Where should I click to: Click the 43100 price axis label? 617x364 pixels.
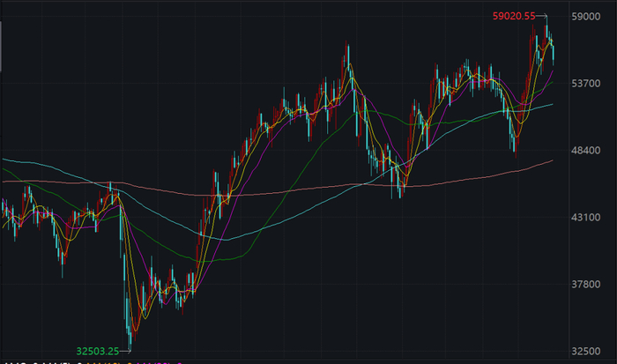(584, 217)
